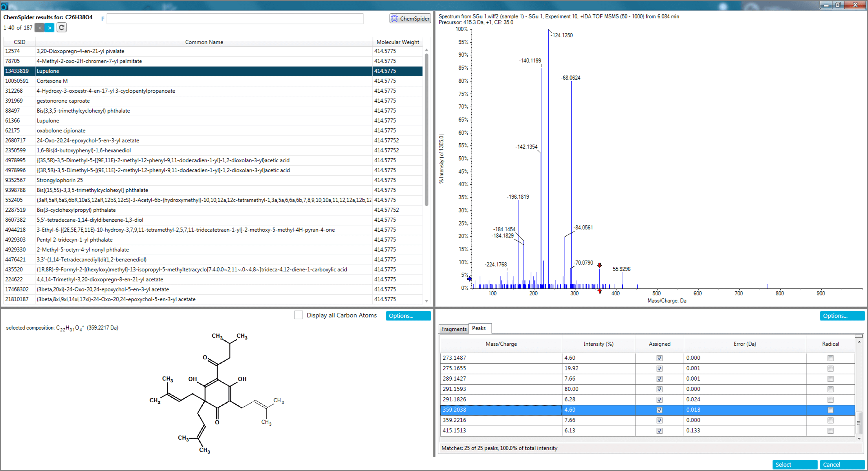Toggle Radical checkbox for 273.1487
Viewport: 868px width, 471px height.
coord(830,358)
